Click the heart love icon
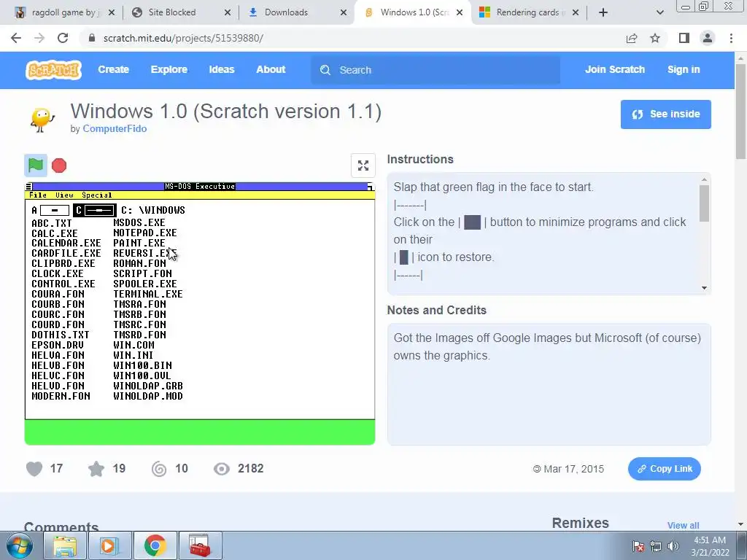 pos(34,469)
